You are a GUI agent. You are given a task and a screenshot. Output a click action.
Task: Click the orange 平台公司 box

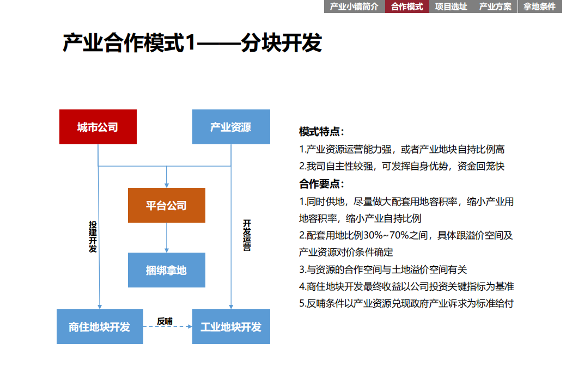[166, 205]
